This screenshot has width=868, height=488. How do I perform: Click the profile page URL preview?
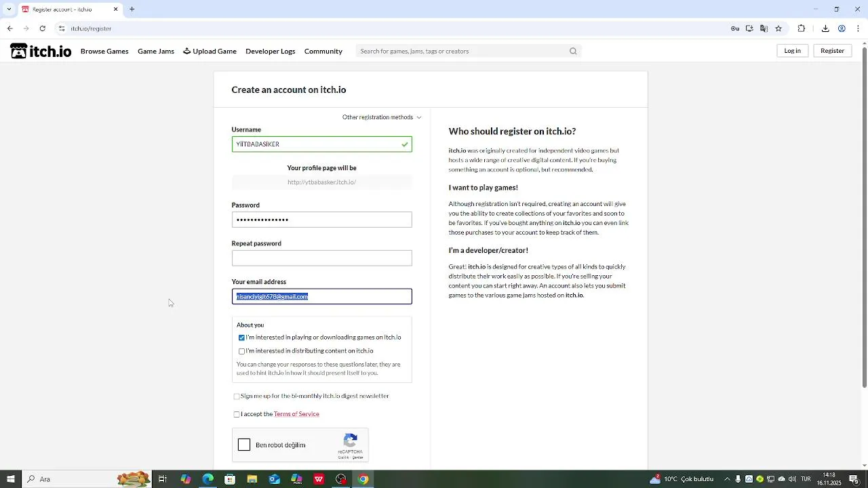pyautogui.click(x=321, y=182)
